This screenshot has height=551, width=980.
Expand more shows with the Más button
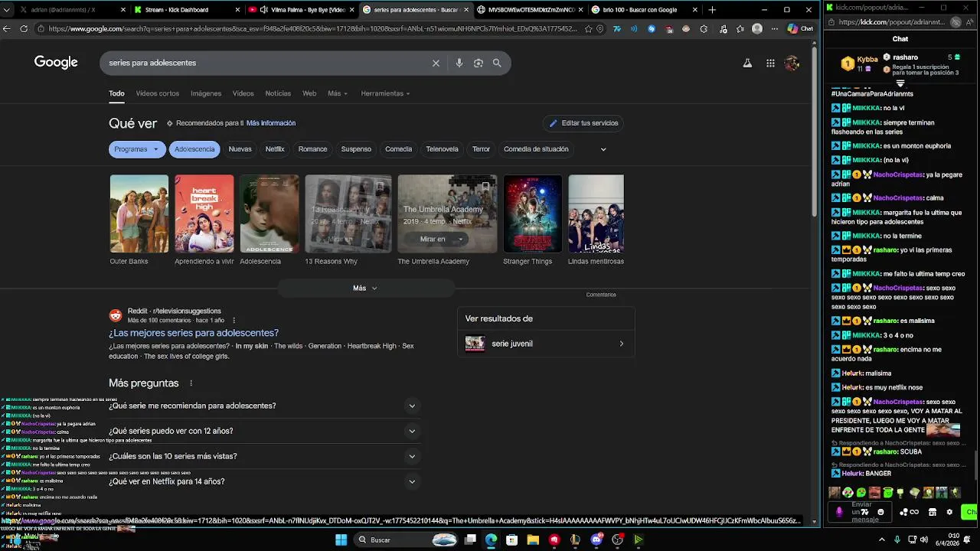pos(365,288)
